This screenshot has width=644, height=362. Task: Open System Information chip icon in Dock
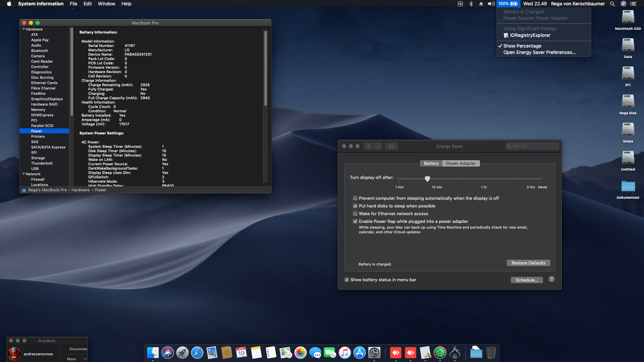coord(455,353)
